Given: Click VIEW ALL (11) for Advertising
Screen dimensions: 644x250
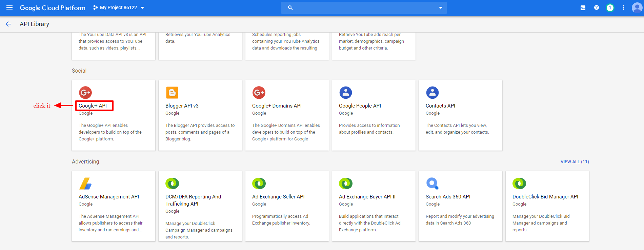Looking at the screenshot, I should tap(575, 162).
